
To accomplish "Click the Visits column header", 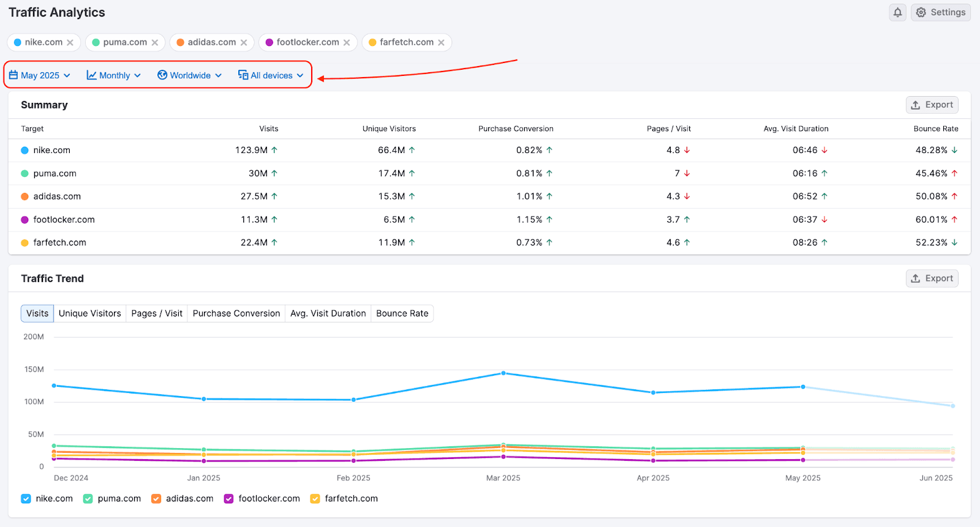I will tap(269, 129).
